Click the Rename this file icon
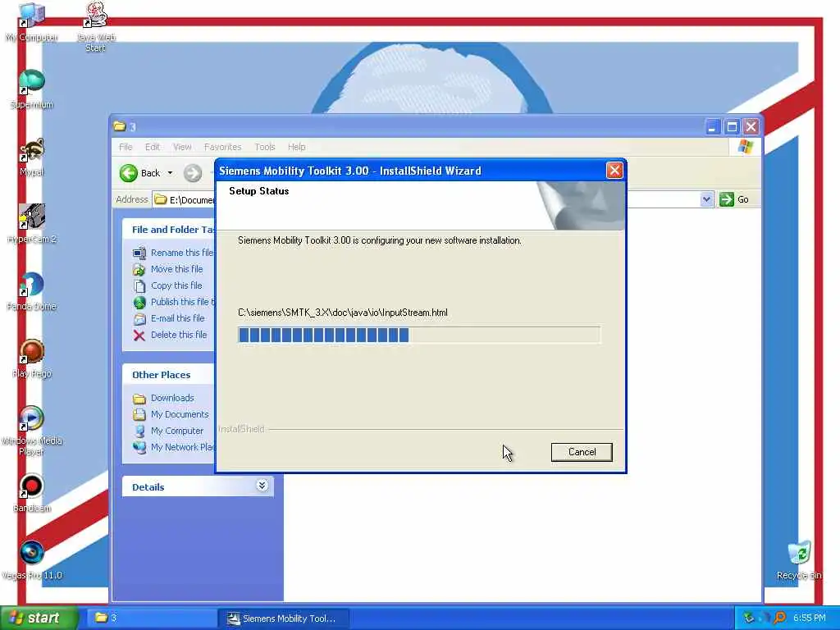Viewport: 840px width, 630px height. (x=139, y=253)
